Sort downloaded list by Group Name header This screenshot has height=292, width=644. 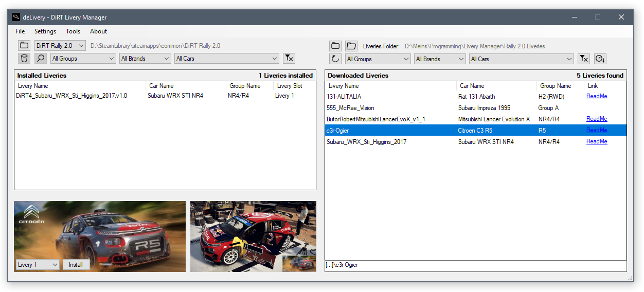pyautogui.click(x=560, y=86)
